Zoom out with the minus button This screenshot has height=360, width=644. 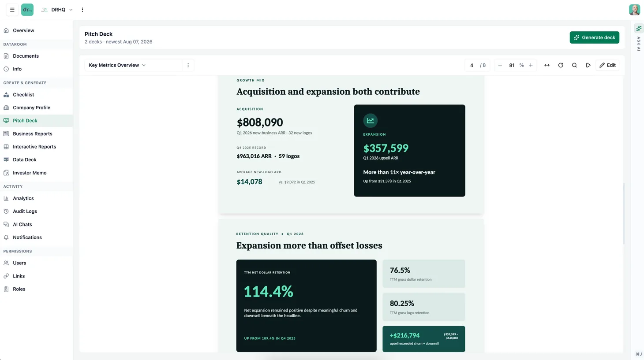[500, 65]
